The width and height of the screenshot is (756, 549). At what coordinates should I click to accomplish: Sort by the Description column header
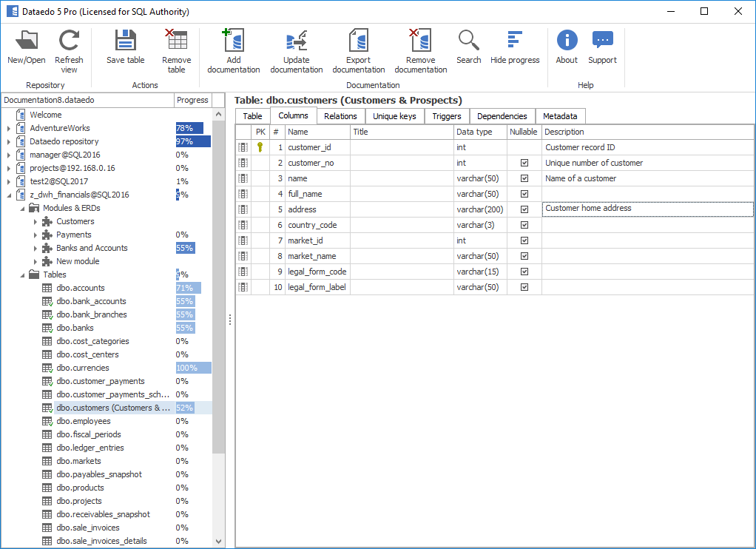coord(647,132)
